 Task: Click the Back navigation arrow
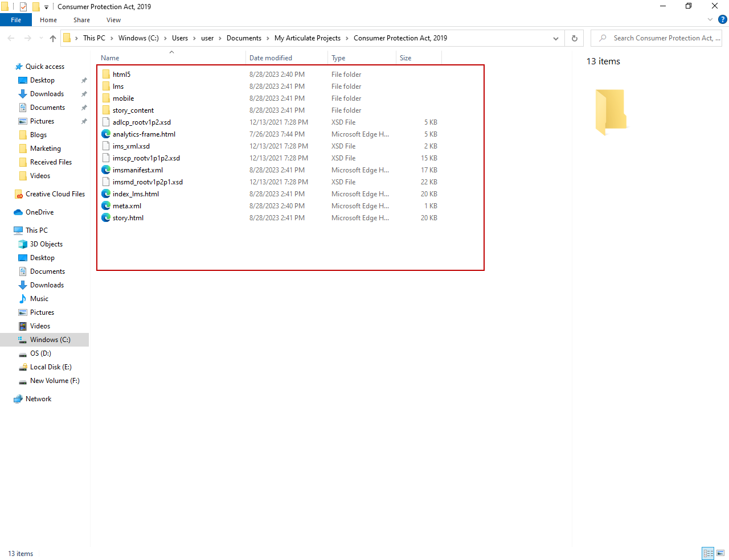click(11, 38)
